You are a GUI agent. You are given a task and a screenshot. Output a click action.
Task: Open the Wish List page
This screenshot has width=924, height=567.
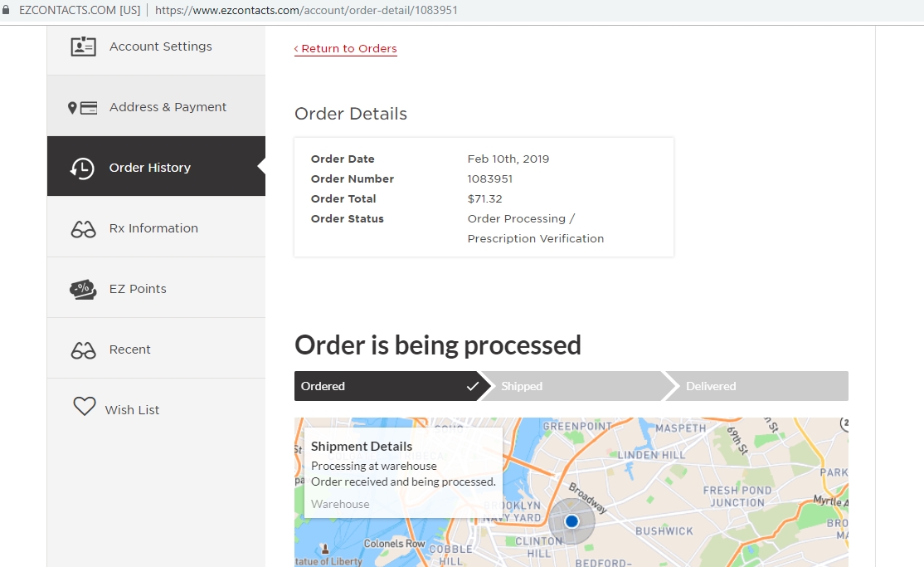coord(132,410)
